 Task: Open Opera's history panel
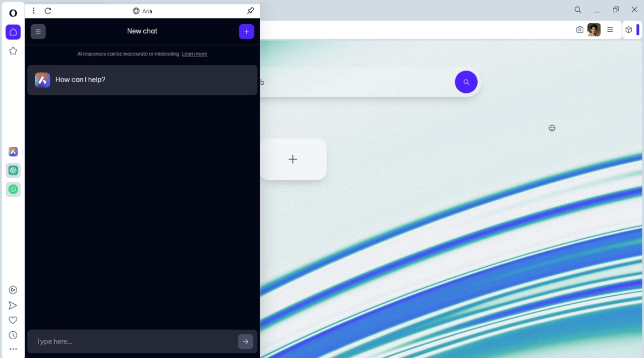point(13,334)
